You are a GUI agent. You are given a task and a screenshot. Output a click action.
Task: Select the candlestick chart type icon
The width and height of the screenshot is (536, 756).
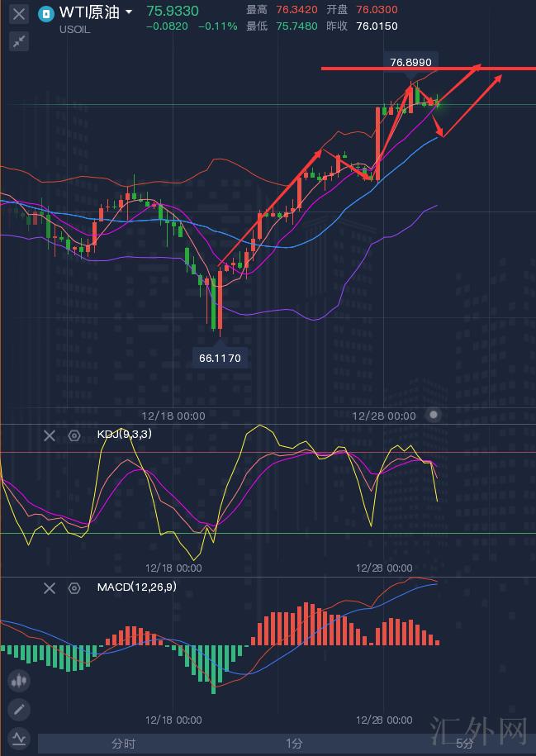(x=18, y=682)
